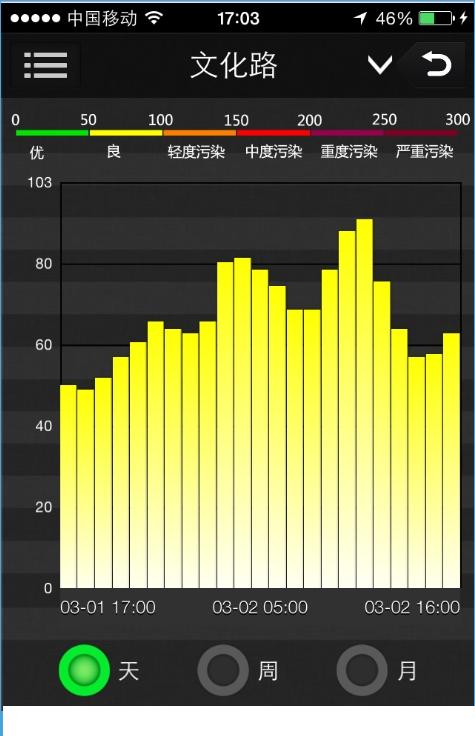
Task: Tap the 重度污染 legend label
Action: [x=349, y=152]
